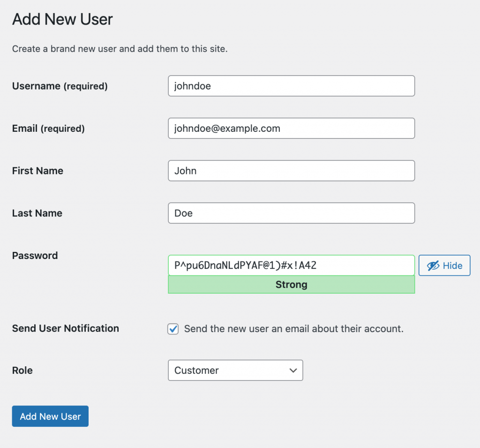
Task: Click the Last Name label
Action: [37, 213]
